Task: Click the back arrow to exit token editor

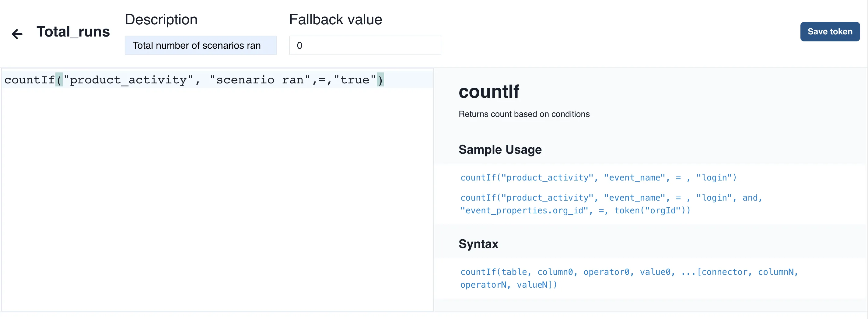Action: coord(16,33)
